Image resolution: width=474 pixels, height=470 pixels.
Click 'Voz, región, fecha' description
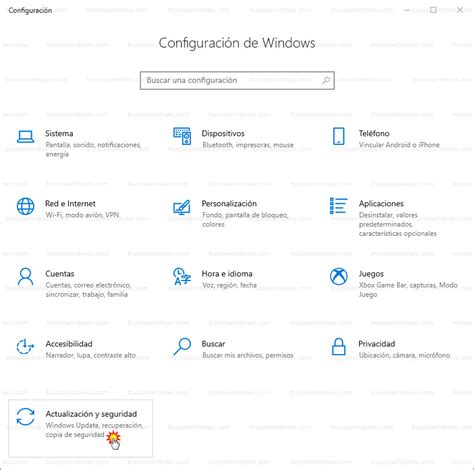point(229,285)
